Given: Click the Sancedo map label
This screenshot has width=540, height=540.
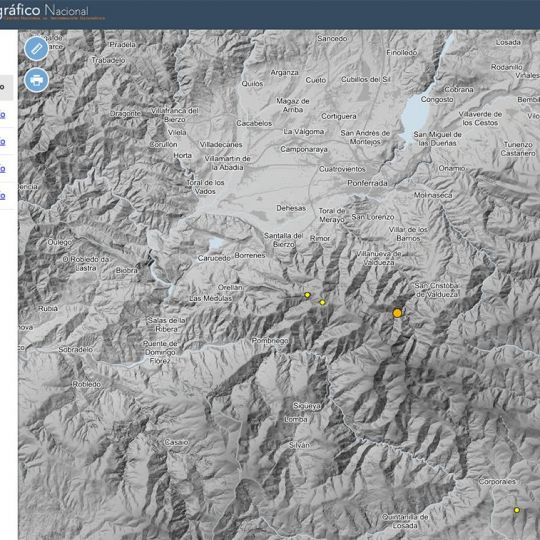Looking at the screenshot, I should click(x=332, y=39).
